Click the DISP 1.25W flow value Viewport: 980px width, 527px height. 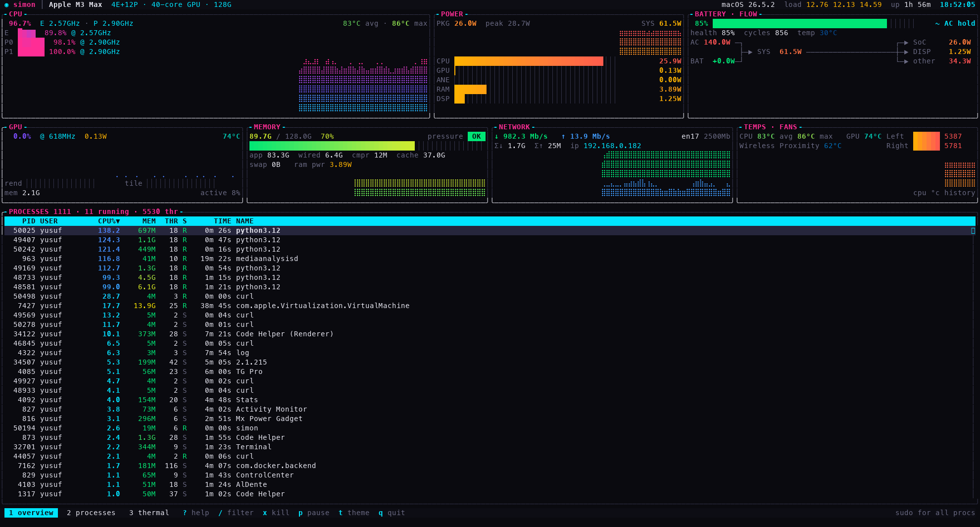point(960,52)
